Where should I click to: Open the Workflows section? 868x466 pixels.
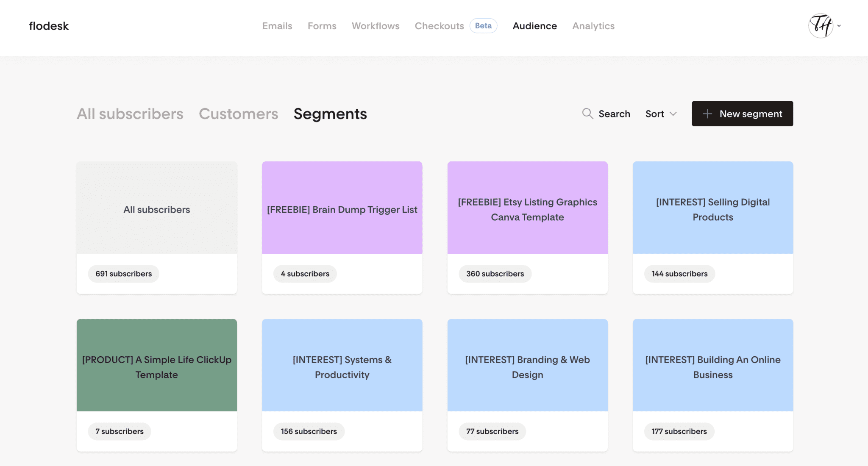click(376, 26)
